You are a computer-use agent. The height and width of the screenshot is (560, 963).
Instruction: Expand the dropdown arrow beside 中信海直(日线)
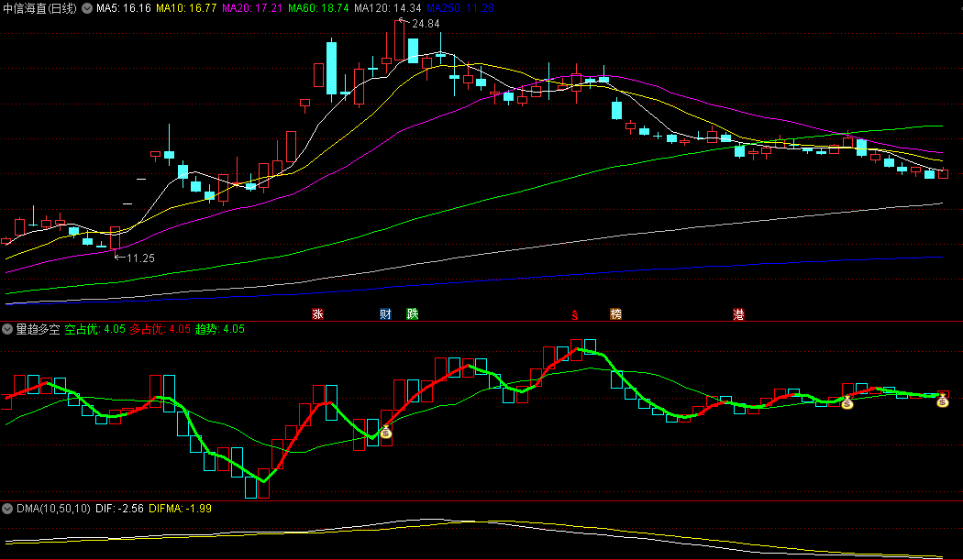tap(86, 8)
